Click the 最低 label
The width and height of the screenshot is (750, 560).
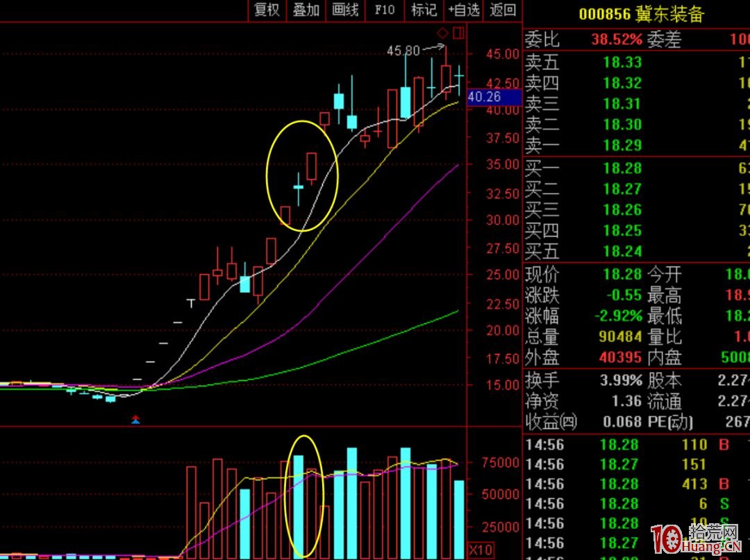pos(664,316)
